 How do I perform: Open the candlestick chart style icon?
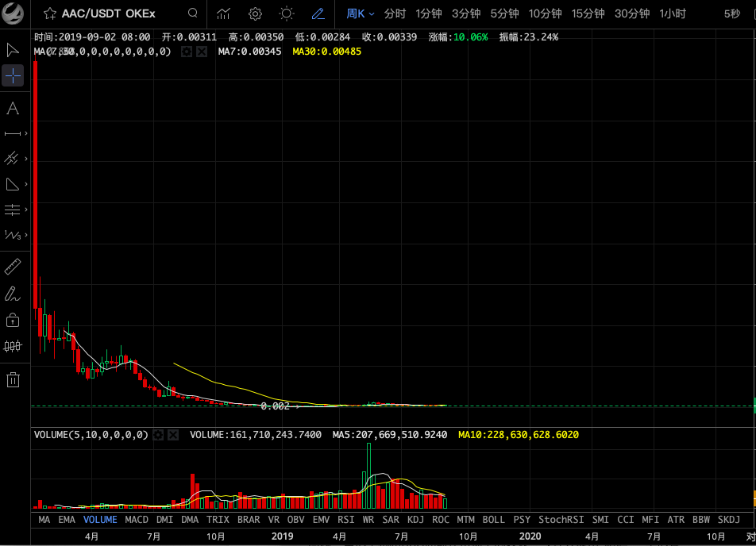click(13, 346)
